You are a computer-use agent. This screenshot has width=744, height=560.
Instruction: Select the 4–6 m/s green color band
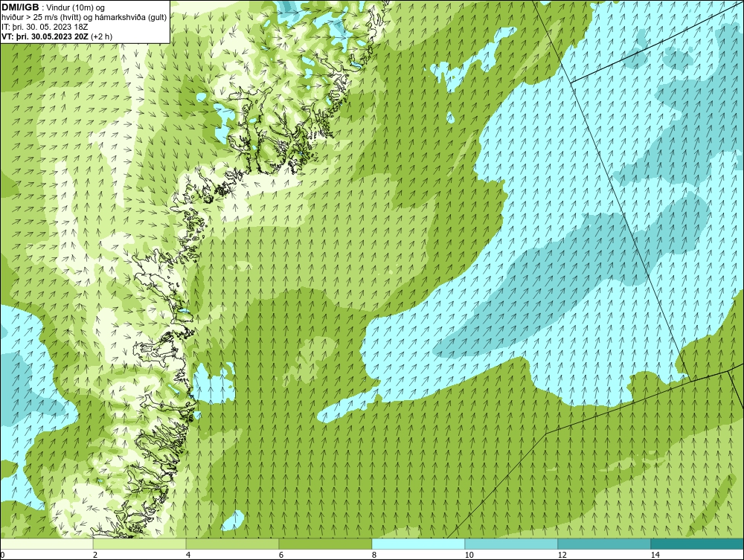[232, 544]
